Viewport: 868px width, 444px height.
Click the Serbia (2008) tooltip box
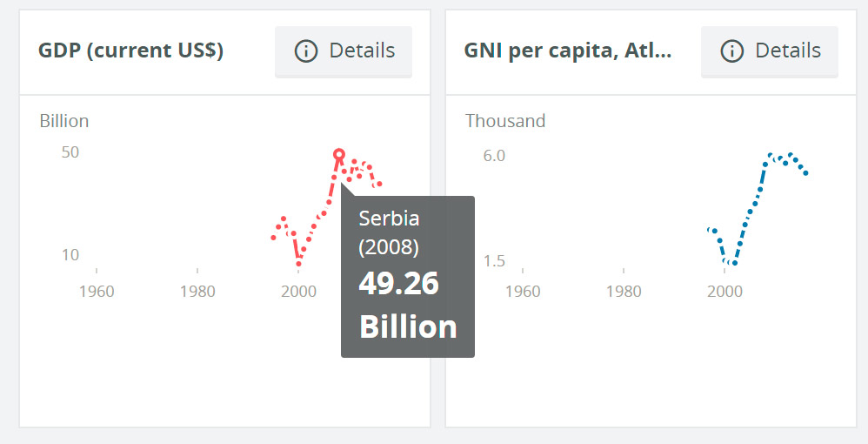coord(407,276)
